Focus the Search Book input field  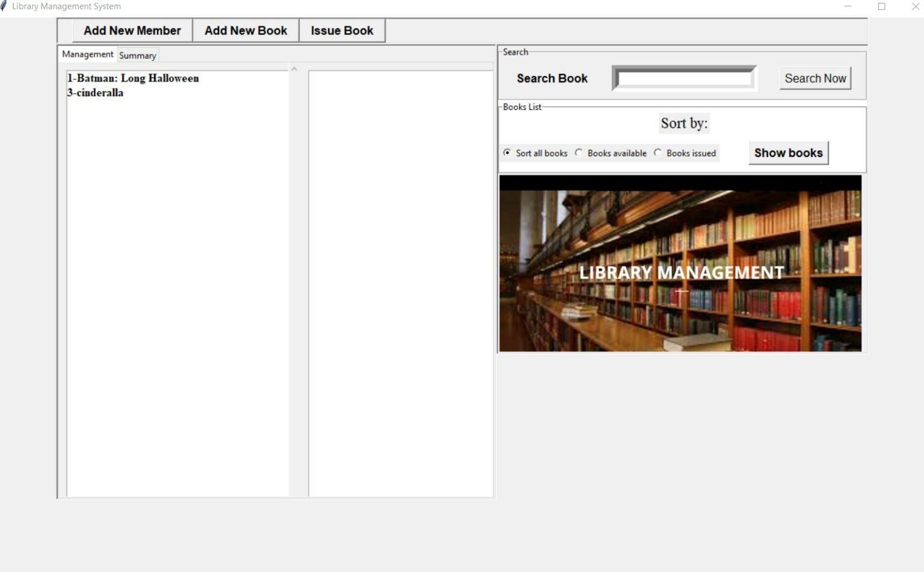point(685,78)
